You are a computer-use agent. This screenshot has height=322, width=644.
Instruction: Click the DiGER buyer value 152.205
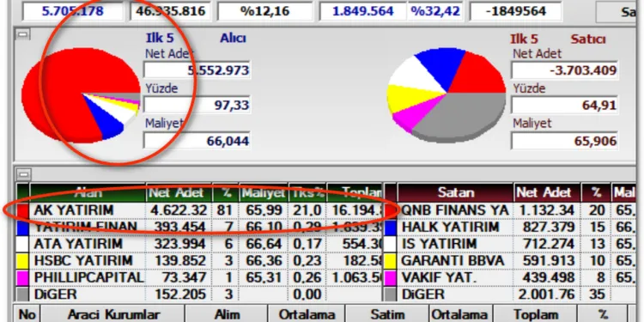pyautogui.click(x=180, y=294)
